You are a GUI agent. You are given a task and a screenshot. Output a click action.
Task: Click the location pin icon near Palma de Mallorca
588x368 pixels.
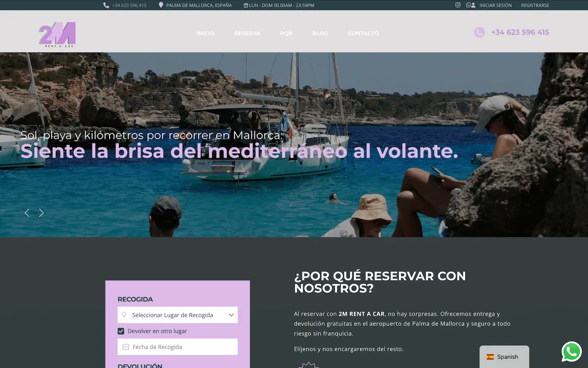pos(161,5)
